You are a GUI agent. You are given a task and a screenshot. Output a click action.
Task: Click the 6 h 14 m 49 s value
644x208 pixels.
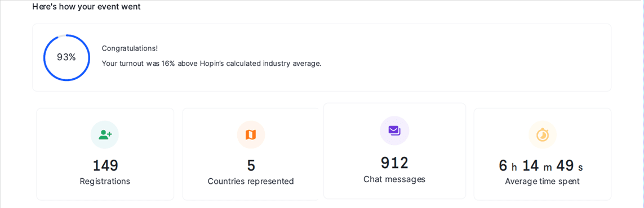click(541, 165)
